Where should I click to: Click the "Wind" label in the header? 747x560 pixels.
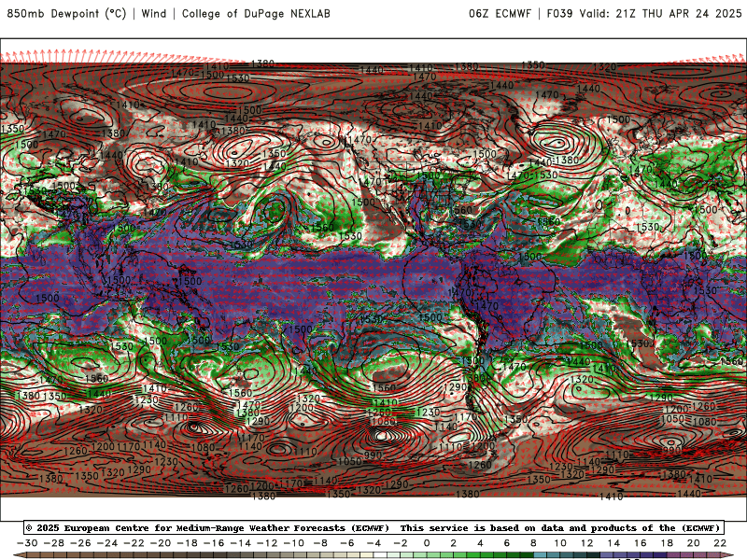tap(154, 13)
